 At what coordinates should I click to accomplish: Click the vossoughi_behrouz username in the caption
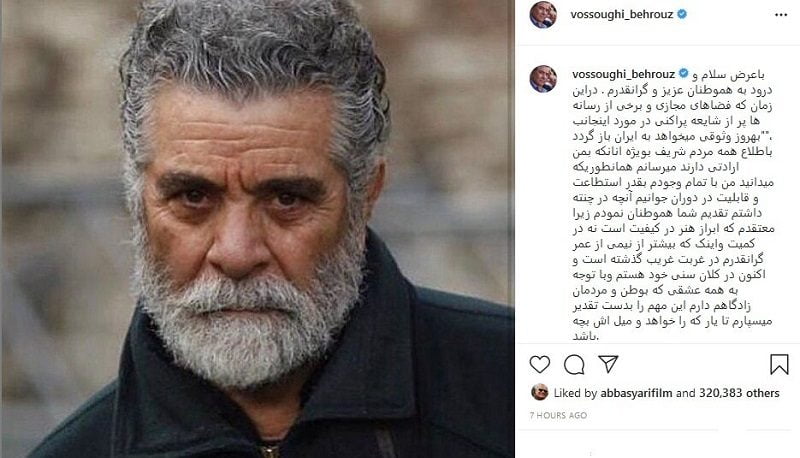623,74
